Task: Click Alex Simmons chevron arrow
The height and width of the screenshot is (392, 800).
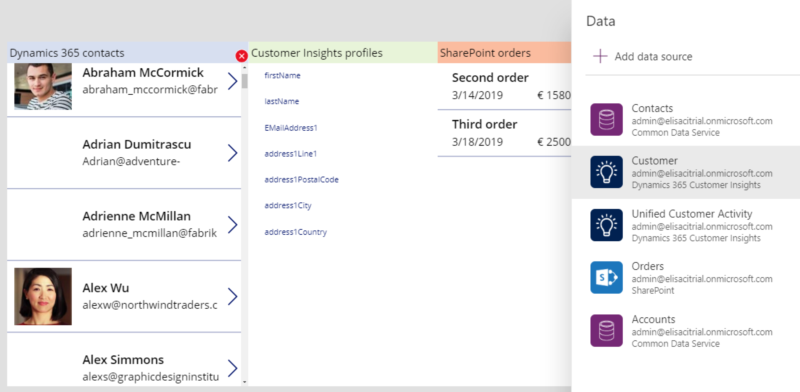Action: point(233,368)
